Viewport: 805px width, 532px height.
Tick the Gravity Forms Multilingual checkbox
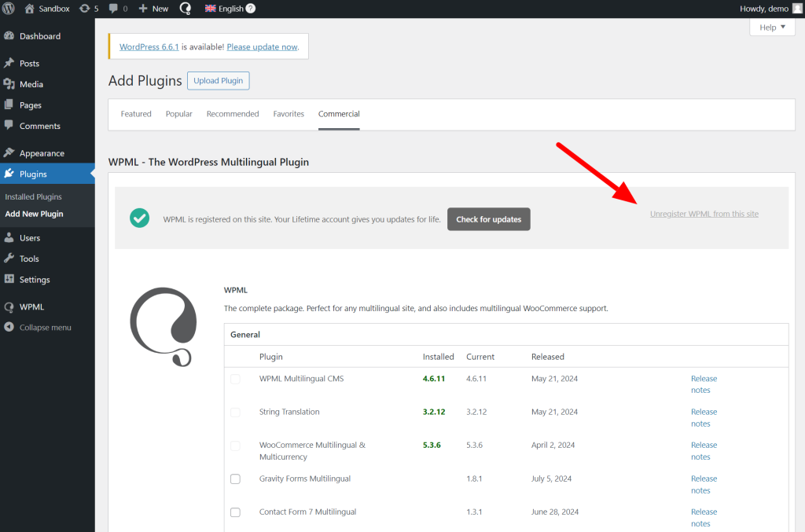click(235, 479)
